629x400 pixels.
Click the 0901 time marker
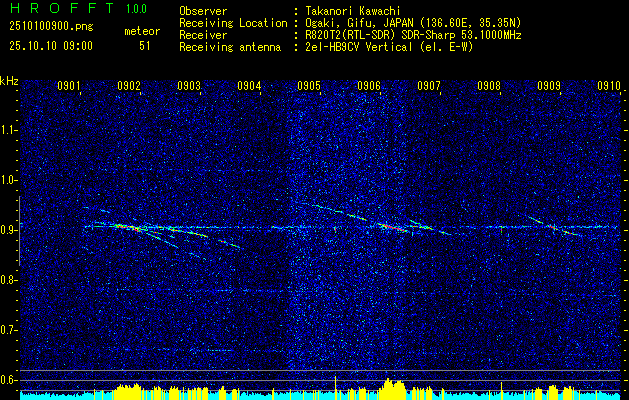pyautogui.click(x=69, y=85)
